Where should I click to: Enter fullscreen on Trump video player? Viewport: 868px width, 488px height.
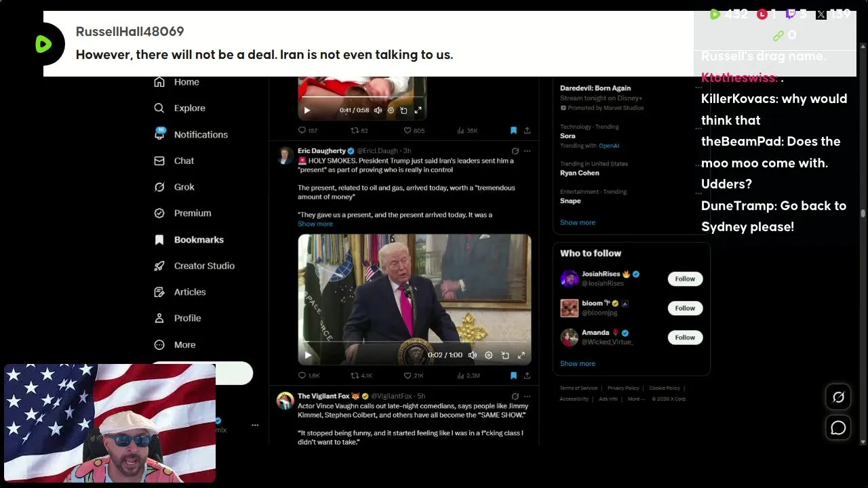point(521,355)
